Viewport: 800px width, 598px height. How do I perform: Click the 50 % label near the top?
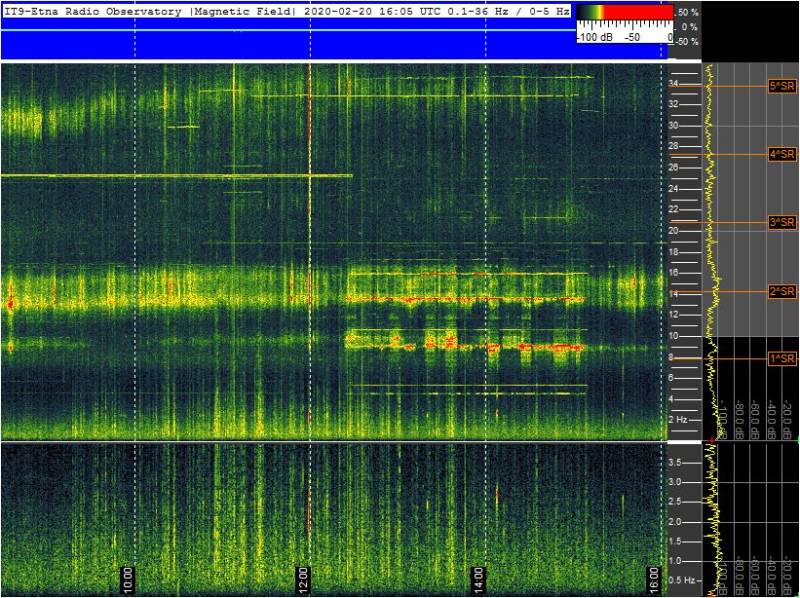(x=688, y=13)
